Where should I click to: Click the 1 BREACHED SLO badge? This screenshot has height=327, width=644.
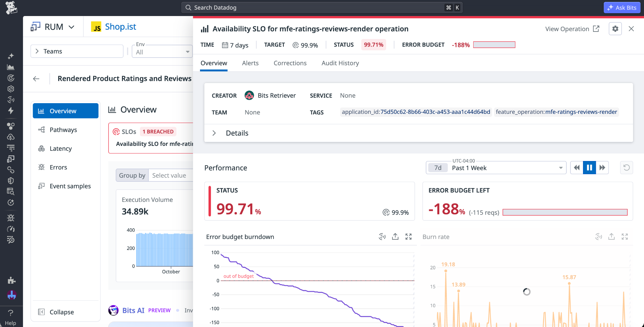[158, 131]
